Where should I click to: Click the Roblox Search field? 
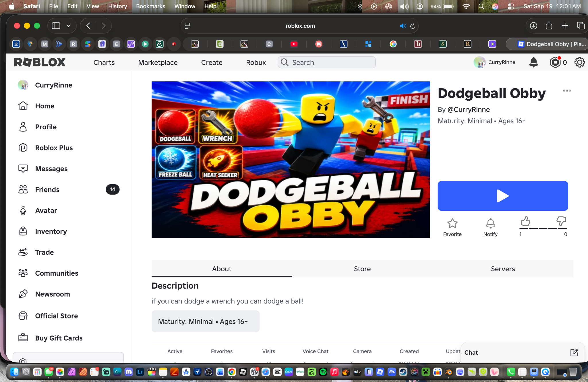coord(326,62)
